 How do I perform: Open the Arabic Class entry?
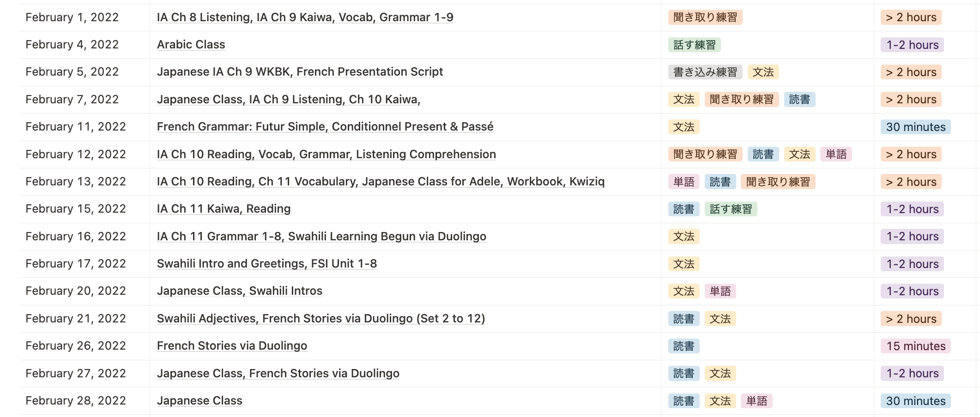(x=191, y=45)
